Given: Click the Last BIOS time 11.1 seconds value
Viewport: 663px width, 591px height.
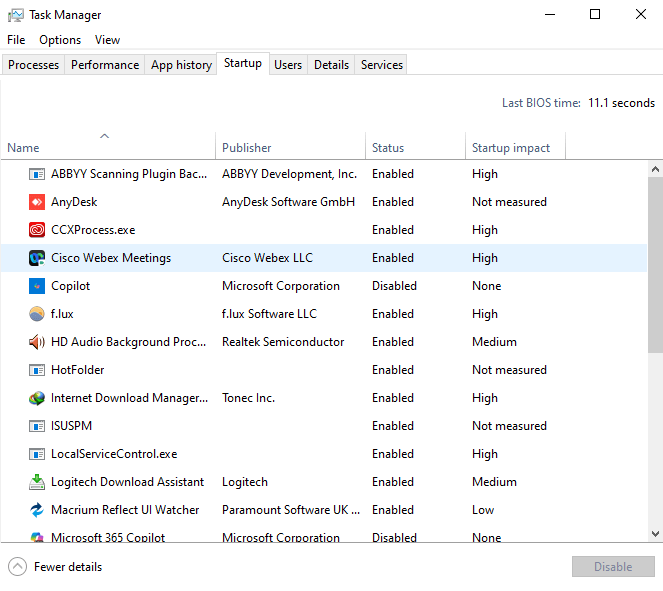Looking at the screenshot, I should point(621,103).
